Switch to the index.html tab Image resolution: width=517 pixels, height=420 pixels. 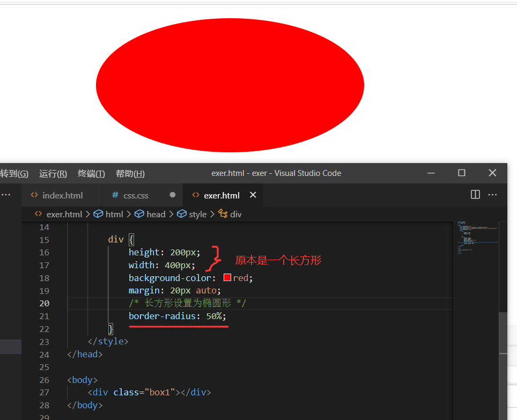(x=62, y=195)
